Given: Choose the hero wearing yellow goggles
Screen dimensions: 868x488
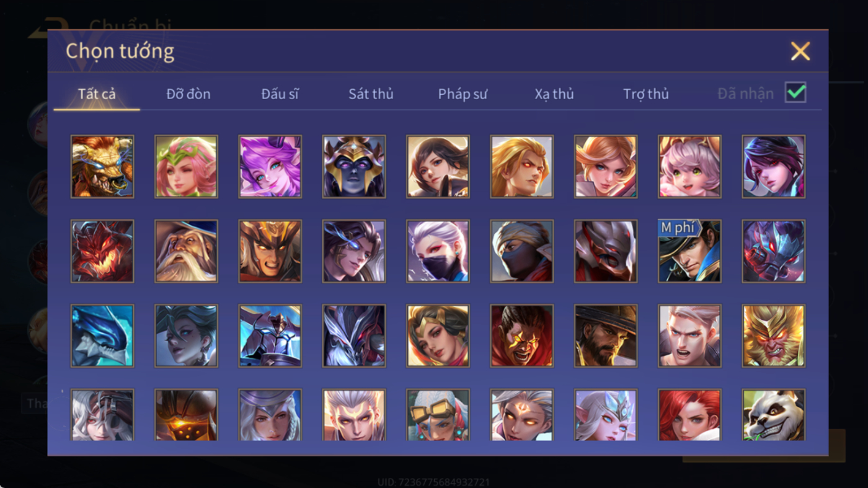Looking at the screenshot, I should pyautogui.click(x=438, y=414).
